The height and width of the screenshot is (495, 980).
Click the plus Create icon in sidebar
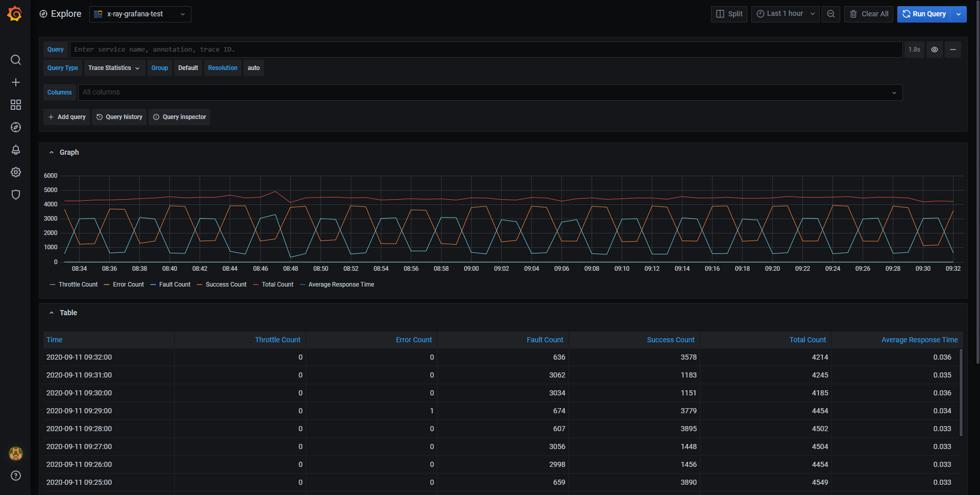[16, 82]
